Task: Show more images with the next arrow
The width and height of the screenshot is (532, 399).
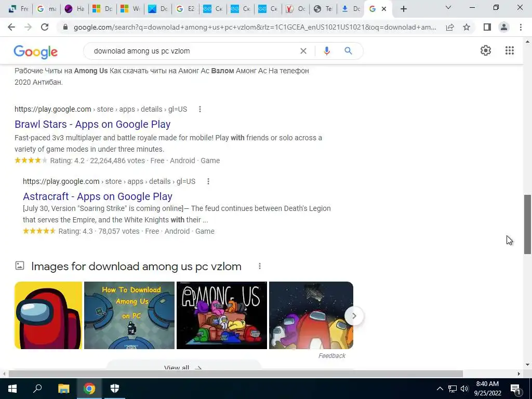Action: tap(354, 316)
